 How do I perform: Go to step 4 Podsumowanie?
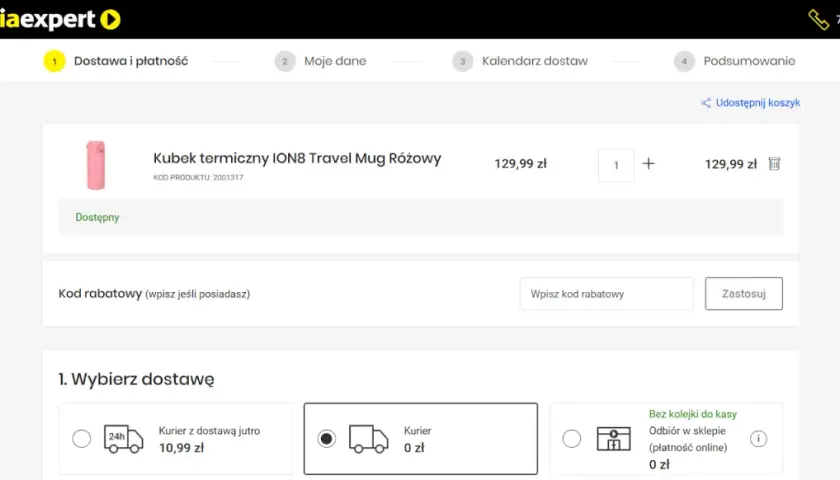click(734, 61)
